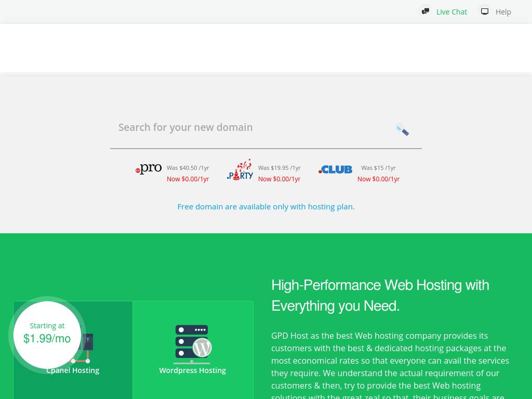Click the Live Chat speech bubble icon
532x399 pixels.
click(425, 11)
